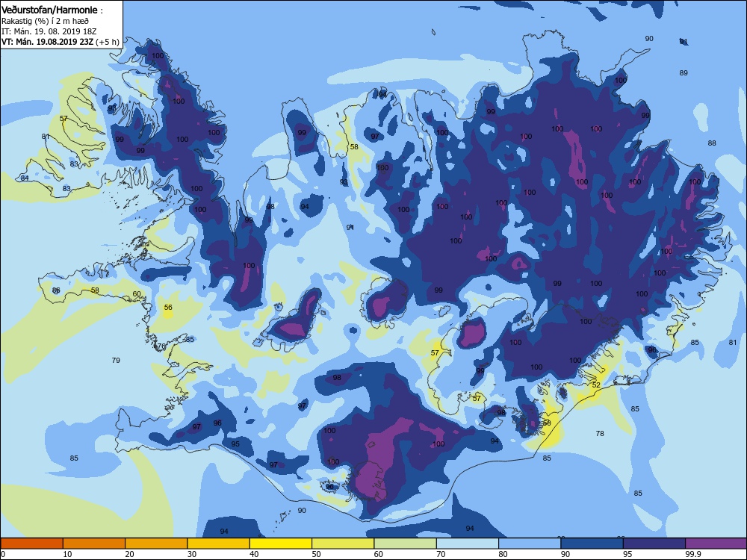Image resolution: width=747 pixels, height=560 pixels.
Task: Click the value 78 off the southeast coast
Action: point(600,433)
